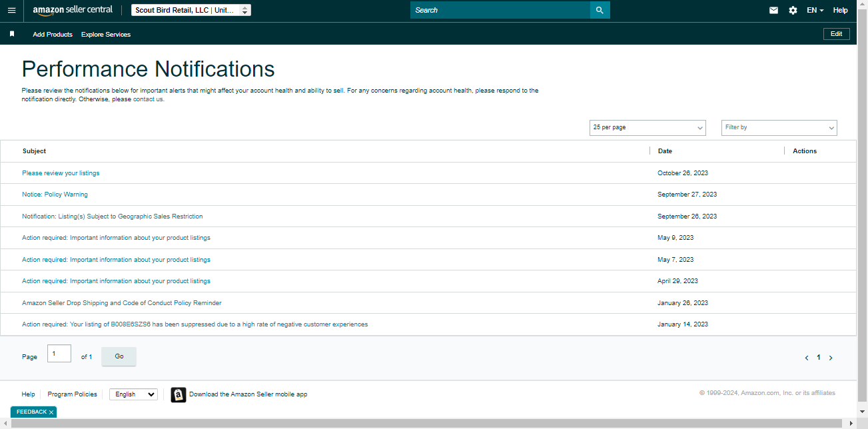
Task: Open 'Notice: Policy Warning' notification
Action: coord(55,195)
